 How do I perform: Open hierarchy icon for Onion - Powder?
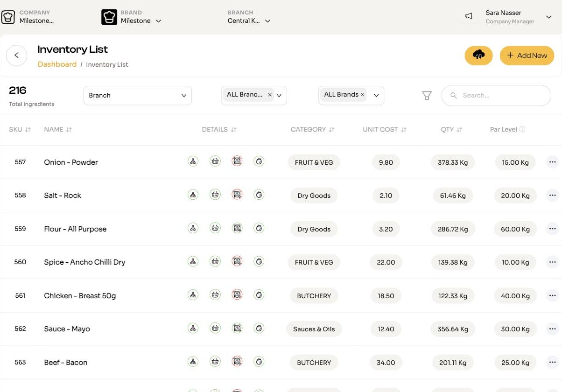(x=193, y=161)
